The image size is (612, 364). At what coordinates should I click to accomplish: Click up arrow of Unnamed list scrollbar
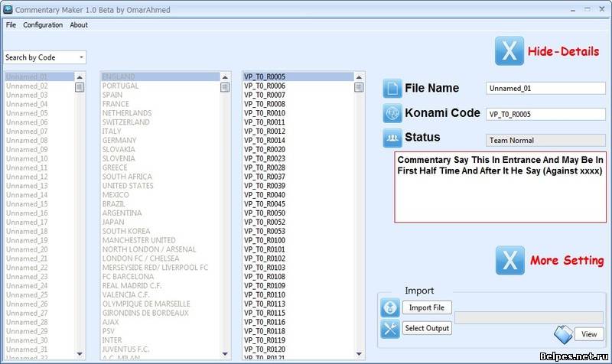tap(80, 77)
